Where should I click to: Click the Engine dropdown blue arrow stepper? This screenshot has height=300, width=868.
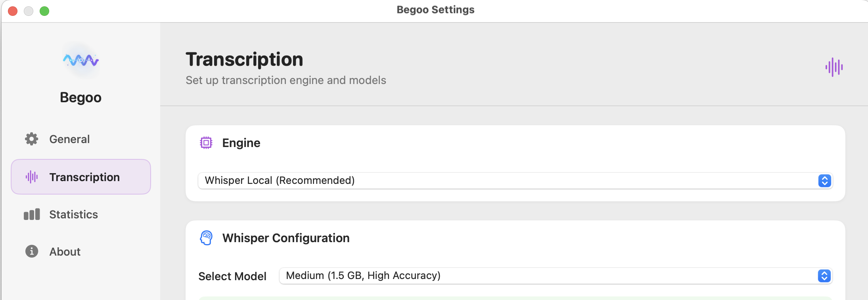(825, 181)
